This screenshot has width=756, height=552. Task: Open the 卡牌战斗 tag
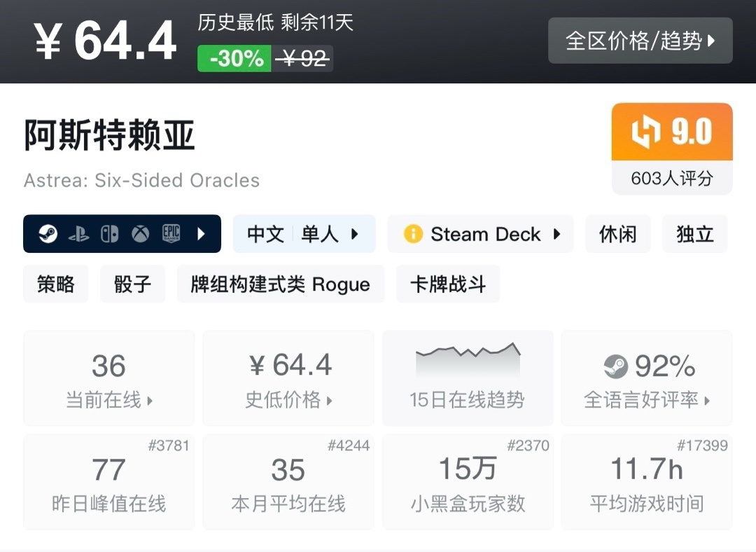pyautogui.click(x=447, y=284)
